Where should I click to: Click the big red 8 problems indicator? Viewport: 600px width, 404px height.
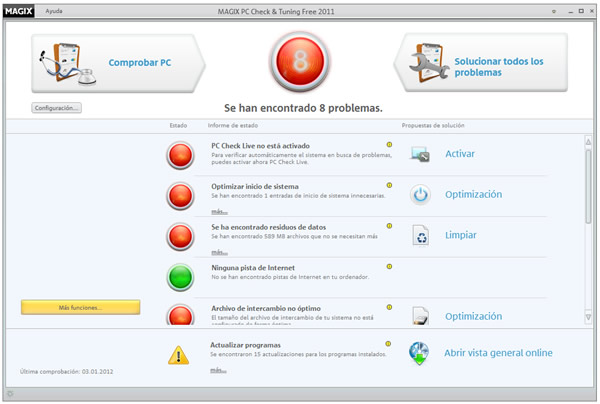[300, 62]
